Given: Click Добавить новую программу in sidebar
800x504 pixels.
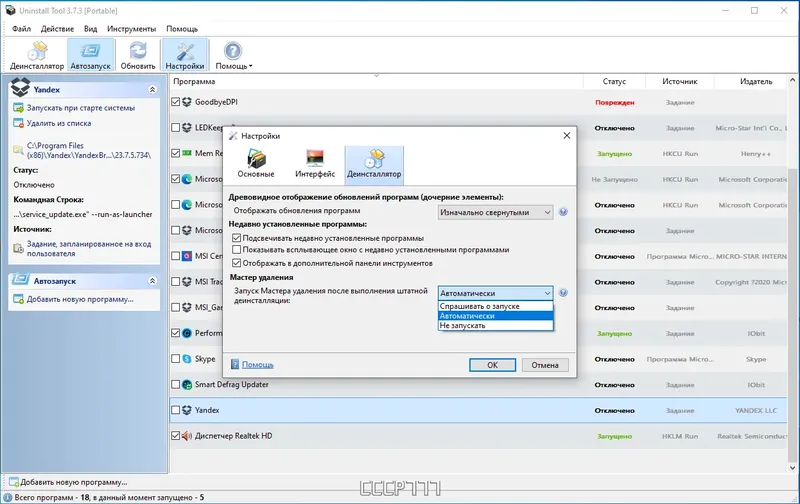Looking at the screenshot, I should [80, 299].
